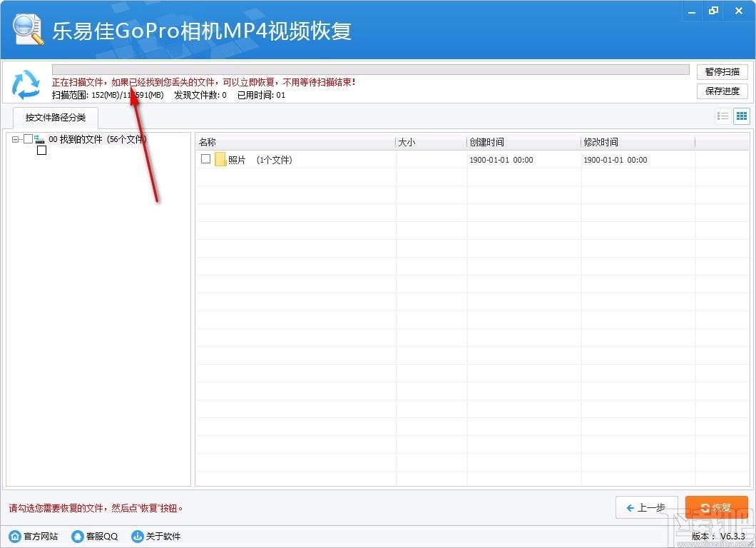Click the 官方网站 link text

pos(41,536)
